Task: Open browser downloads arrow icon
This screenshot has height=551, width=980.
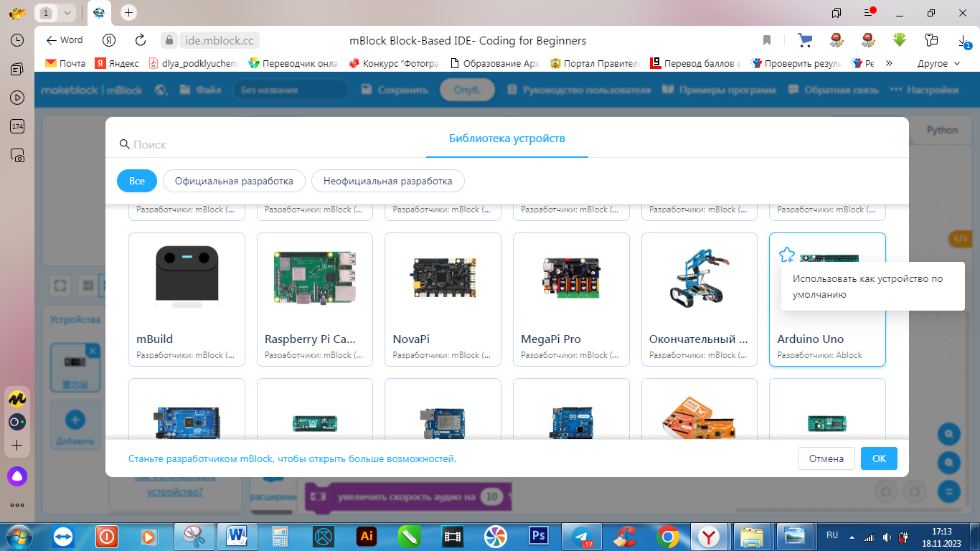Action: [x=965, y=40]
